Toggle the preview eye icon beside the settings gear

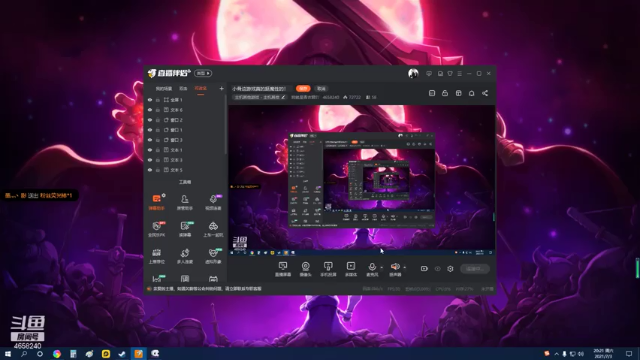(438, 269)
